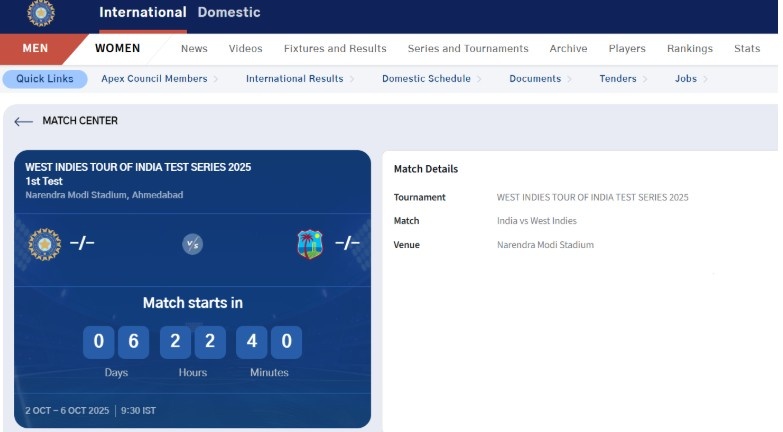Click the Quick Links pill button
Viewport: 783px width, 432px height.
coord(45,79)
